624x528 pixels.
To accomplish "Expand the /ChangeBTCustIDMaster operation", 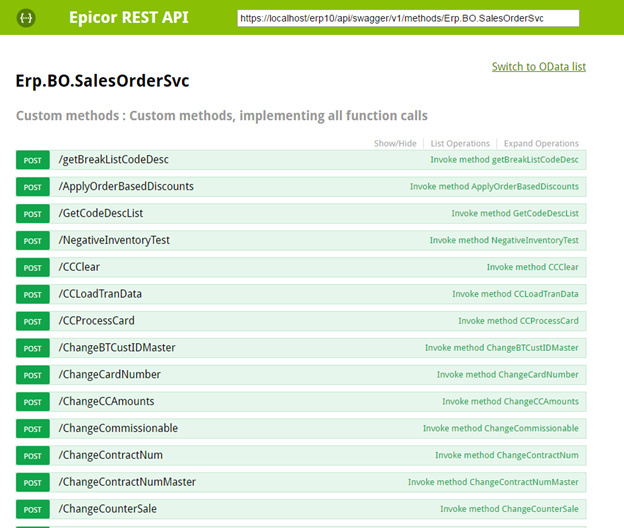I will point(117,347).
